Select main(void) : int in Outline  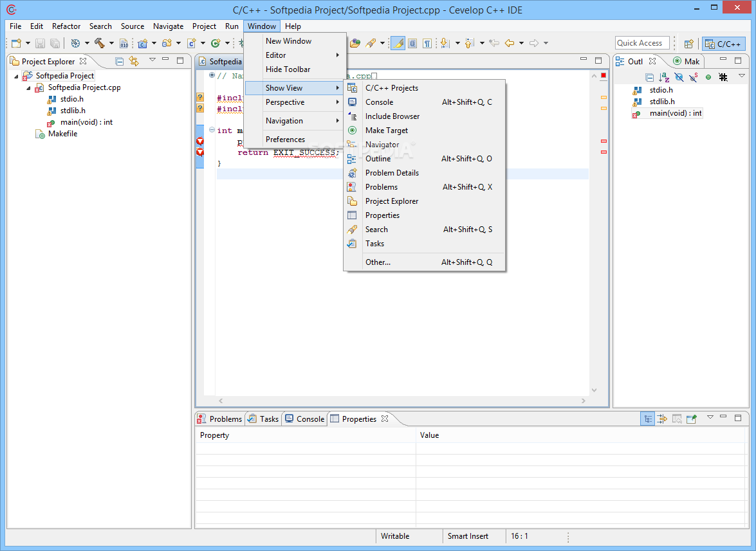pos(675,113)
